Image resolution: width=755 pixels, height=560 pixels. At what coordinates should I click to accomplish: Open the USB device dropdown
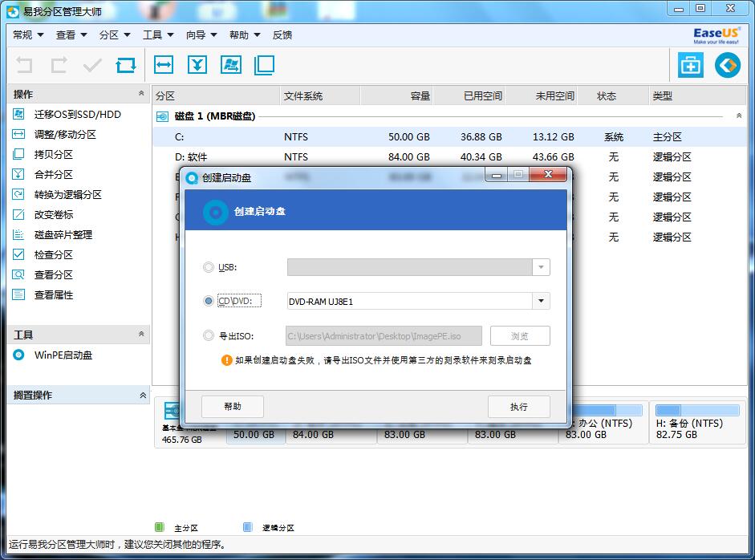tap(542, 267)
